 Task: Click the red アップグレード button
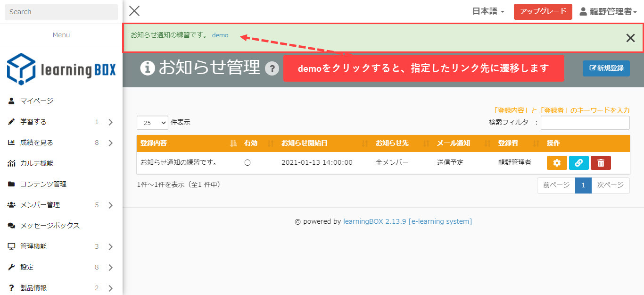543,11
